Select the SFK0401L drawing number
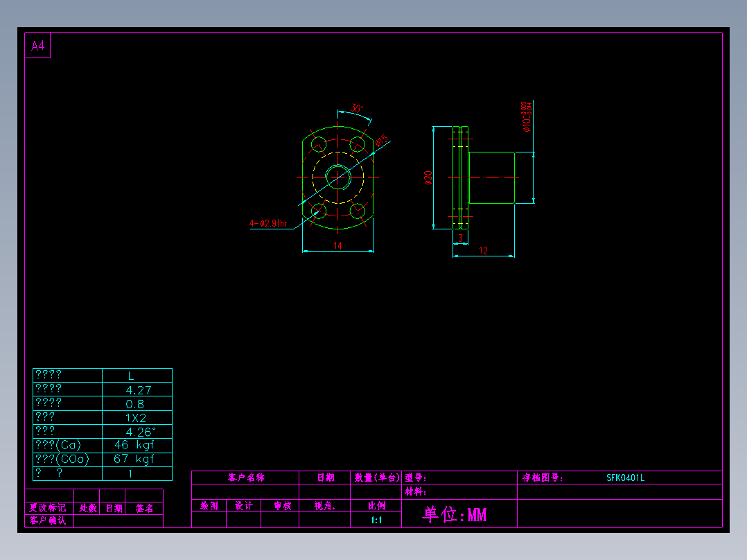This screenshot has width=747, height=560. [625, 478]
